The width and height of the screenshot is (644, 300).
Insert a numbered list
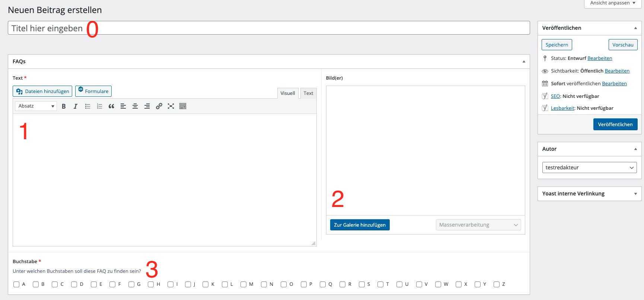(x=99, y=106)
